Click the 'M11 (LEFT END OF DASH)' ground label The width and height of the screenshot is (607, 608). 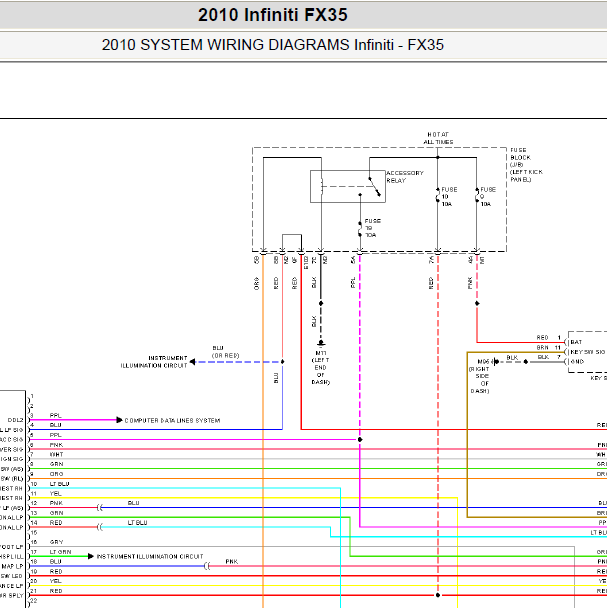[320, 368]
